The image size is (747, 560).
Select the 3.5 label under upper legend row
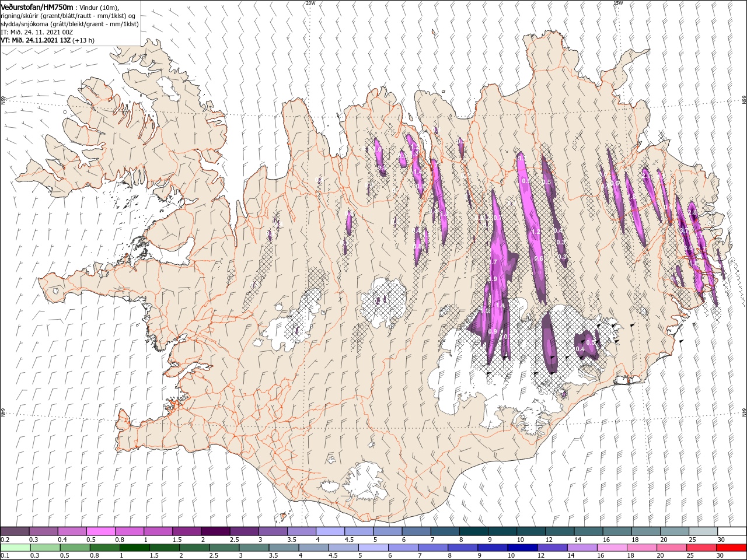click(x=291, y=540)
